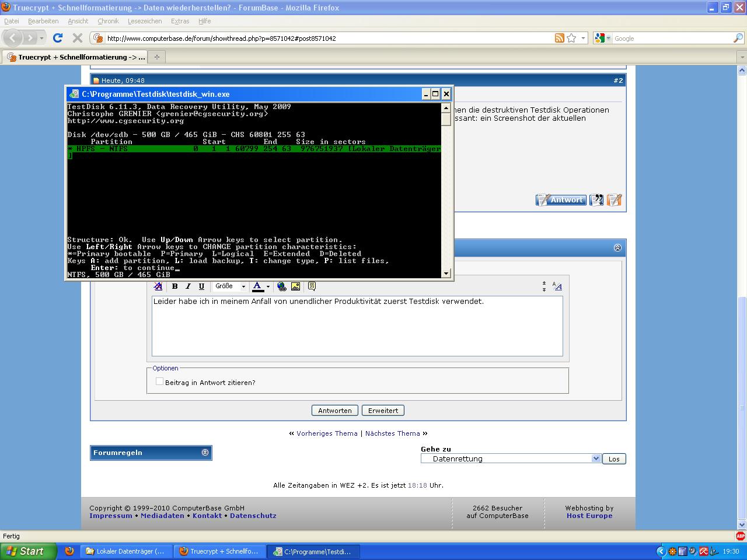Image resolution: width=747 pixels, height=560 pixels.
Task: Open a new tab with plus button
Action: pos(156,57)
